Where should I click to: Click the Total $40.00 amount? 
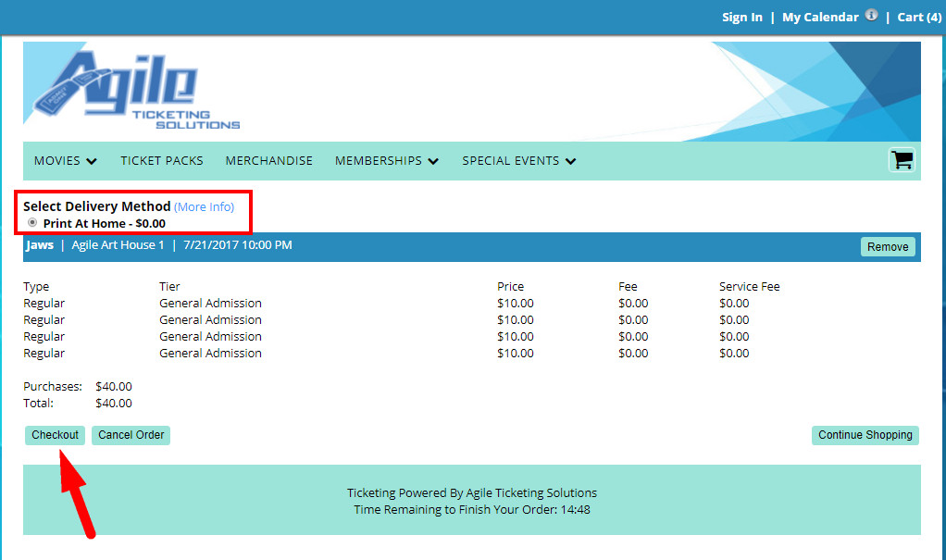[114, 403]
